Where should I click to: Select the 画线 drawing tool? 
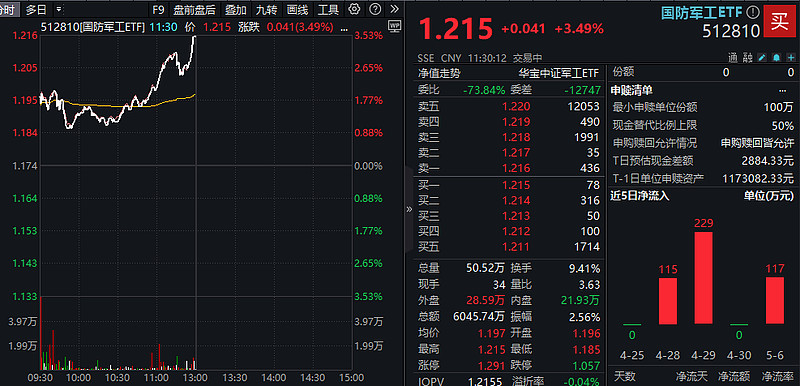(297, 9)
